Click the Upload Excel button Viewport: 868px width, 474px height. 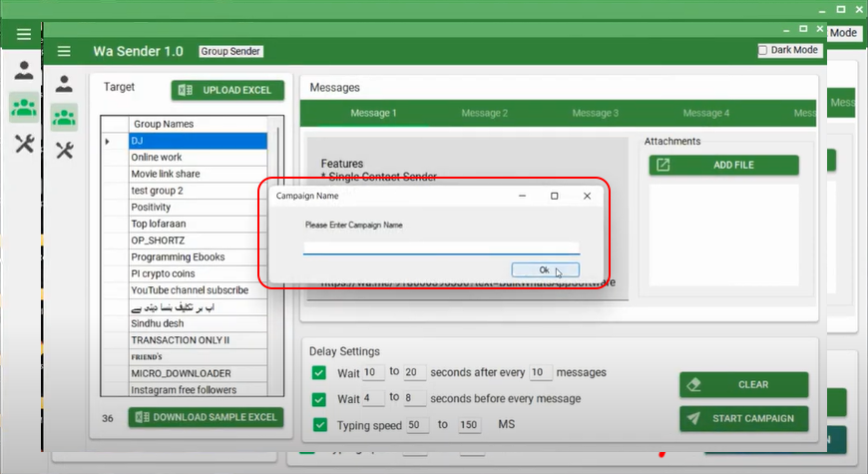pos(227,90)
